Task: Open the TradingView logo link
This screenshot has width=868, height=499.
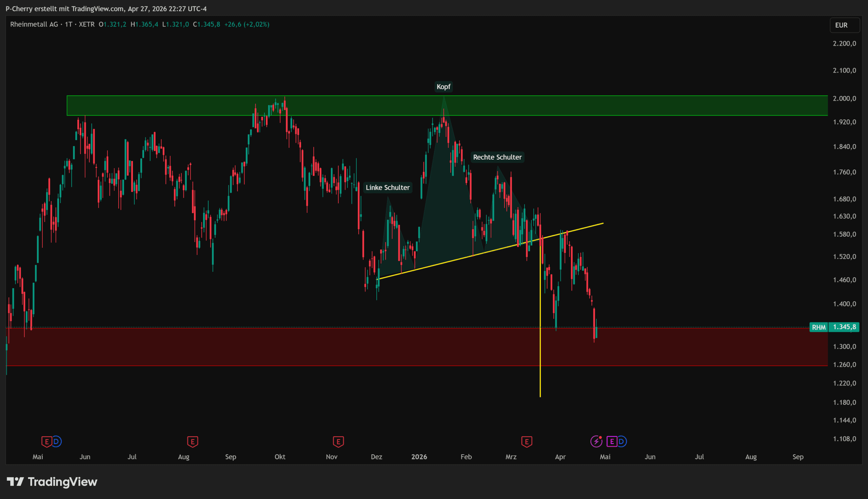Action: pos(52,482)
